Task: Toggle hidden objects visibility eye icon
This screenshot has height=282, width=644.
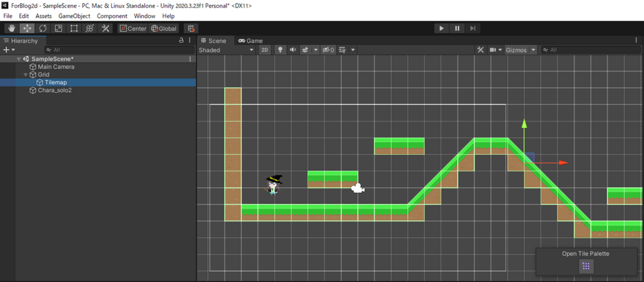Action: tap(328, 50)
